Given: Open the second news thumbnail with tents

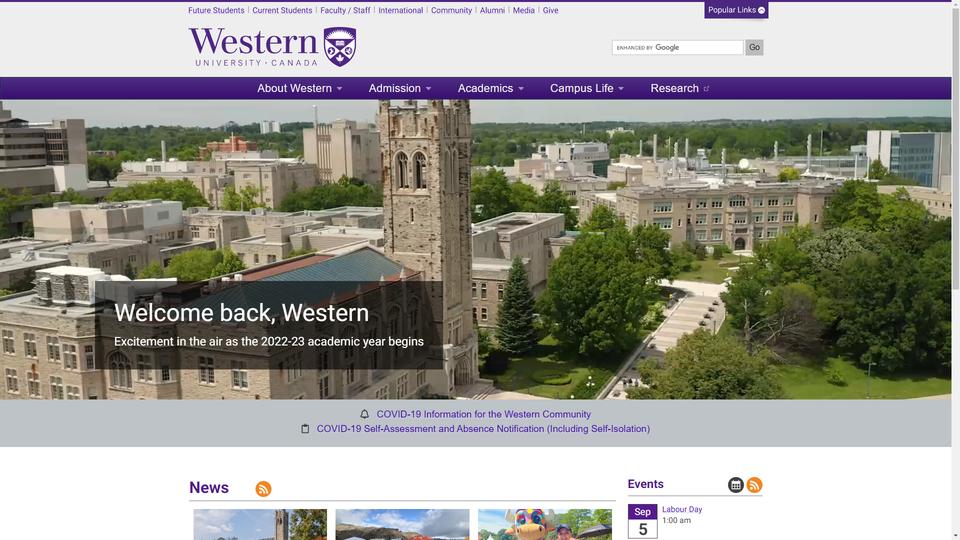Looking at the screenshot, I should click(x=402, y=524).
